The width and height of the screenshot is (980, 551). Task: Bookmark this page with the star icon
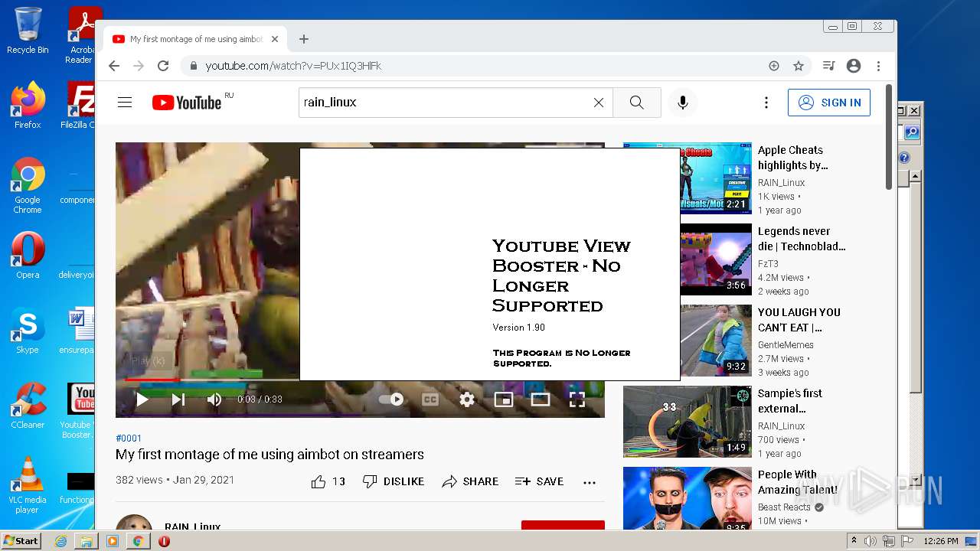coord(799,66)
